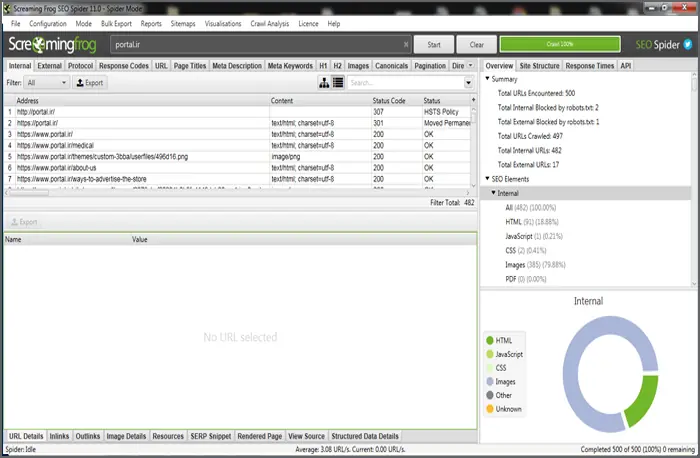Open the Mode menu
Image resolution: width=700 pixels, height=458 pixels.
(83, 24)
